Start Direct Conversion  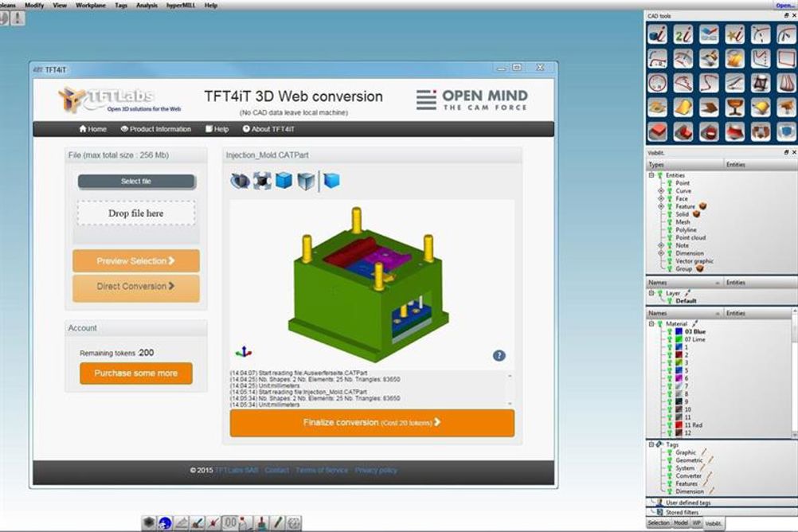pos(136,287)
